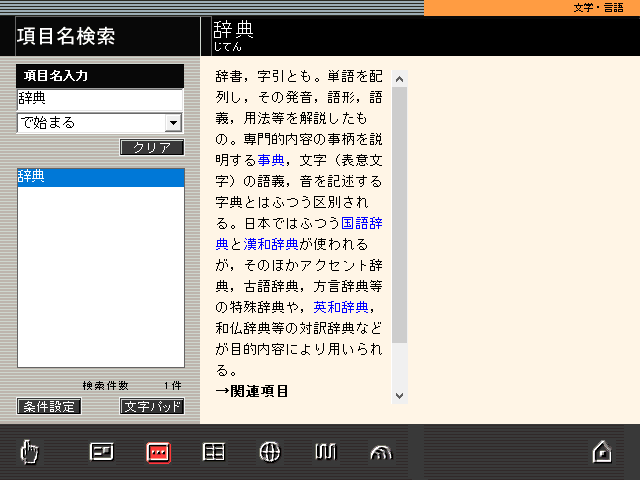Click the 文学・言語 category label
Image resolution: width=640 pixels, height=480 pixels.
598,8
